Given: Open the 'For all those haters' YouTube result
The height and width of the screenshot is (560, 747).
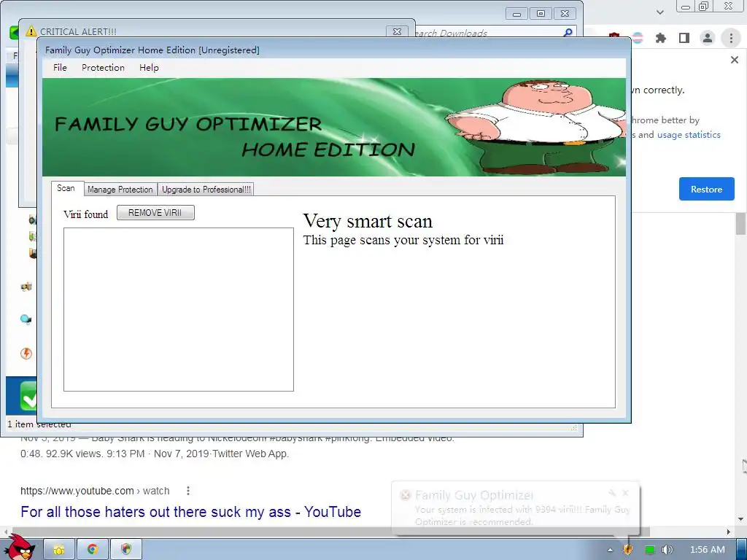Looking at the screenshot, I should (190, 512).
